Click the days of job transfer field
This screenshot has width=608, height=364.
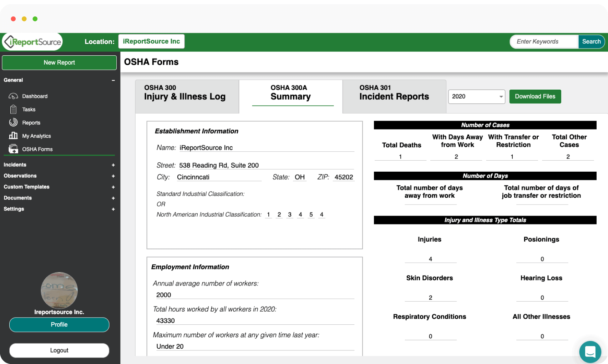tap(542, 202)
